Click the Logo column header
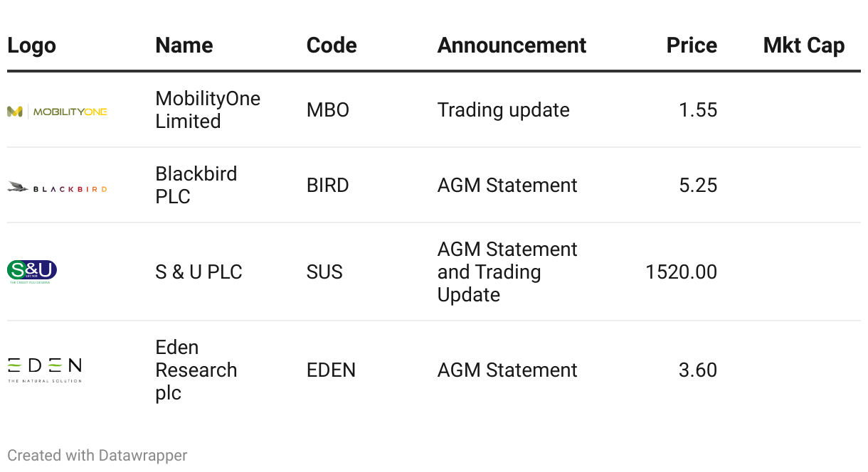Screen dimensions: 868x472 coord(31,45)
